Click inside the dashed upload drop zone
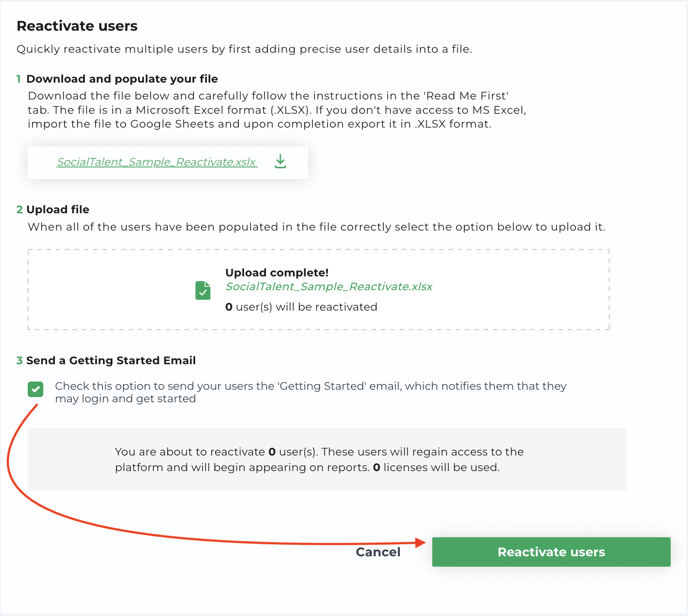Image resolution: width=688 pixels, height=616 pixels. point(318,289)
